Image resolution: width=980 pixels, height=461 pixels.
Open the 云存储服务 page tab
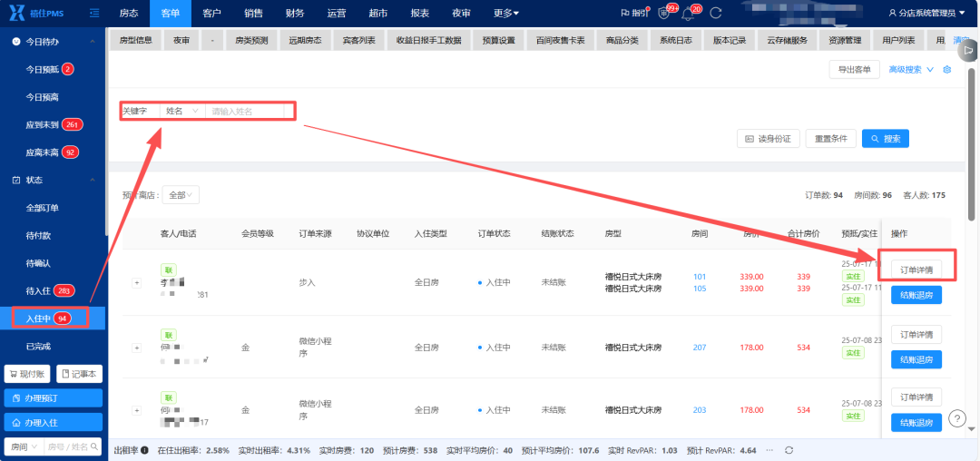tap(787, 40)
